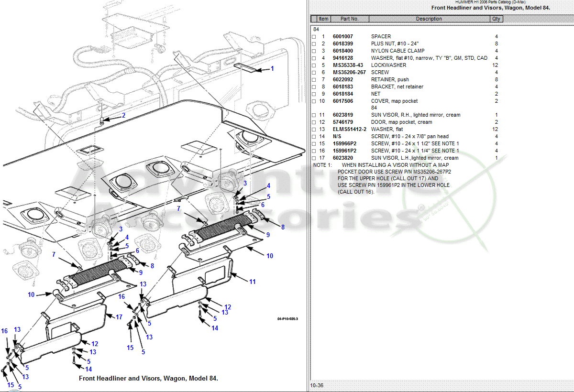Click part number 9416128

(343, 58)
